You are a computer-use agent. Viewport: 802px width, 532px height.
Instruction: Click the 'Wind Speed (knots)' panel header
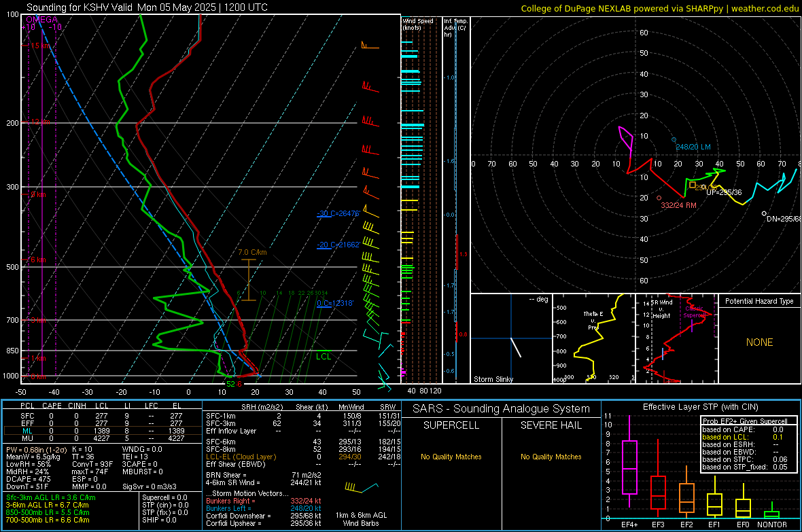(x=418, y=24)
